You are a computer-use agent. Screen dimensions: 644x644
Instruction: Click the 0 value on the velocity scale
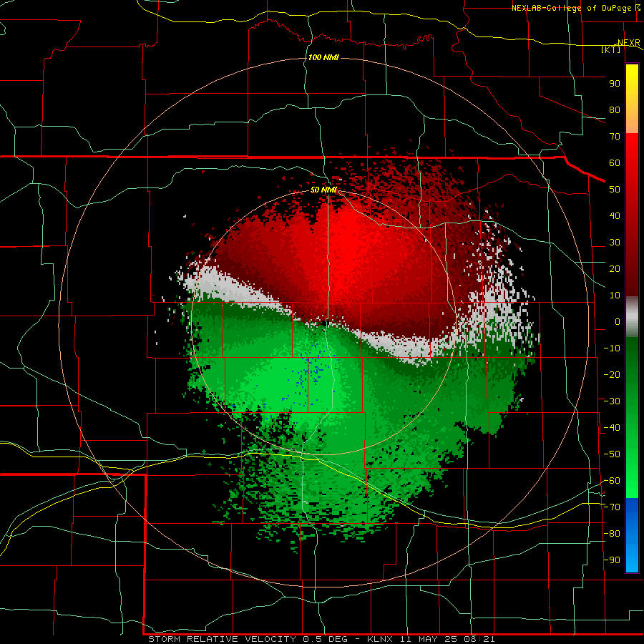coord(618,322)
